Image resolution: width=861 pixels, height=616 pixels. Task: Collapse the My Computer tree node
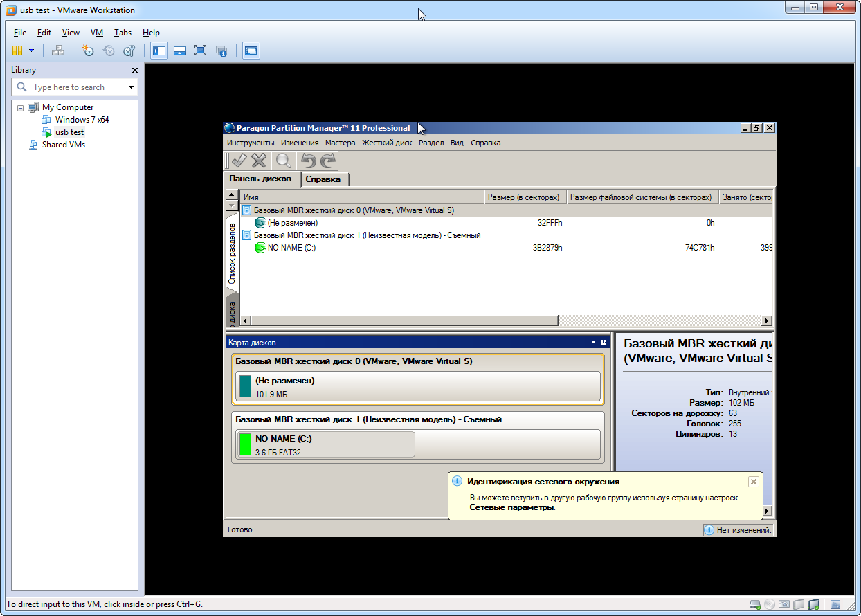[x=21, y=108]
